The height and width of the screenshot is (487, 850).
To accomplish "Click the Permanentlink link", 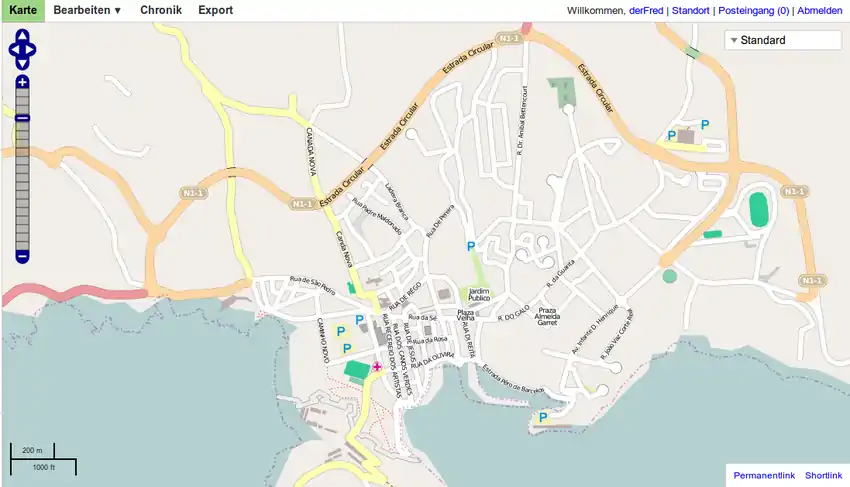I will (x=763, y=474).
